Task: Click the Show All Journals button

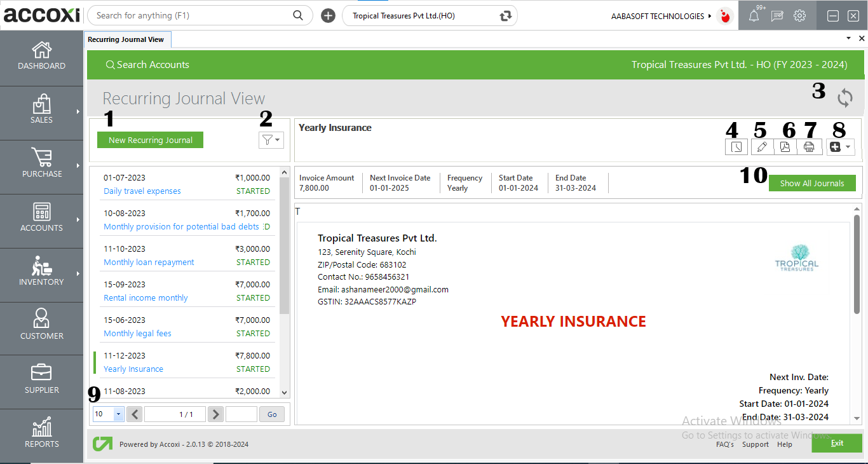Action: point(812,183)
